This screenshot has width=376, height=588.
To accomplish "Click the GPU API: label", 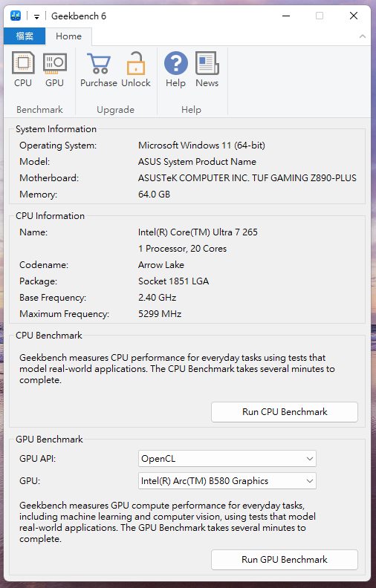I will (x=37, y=459).
